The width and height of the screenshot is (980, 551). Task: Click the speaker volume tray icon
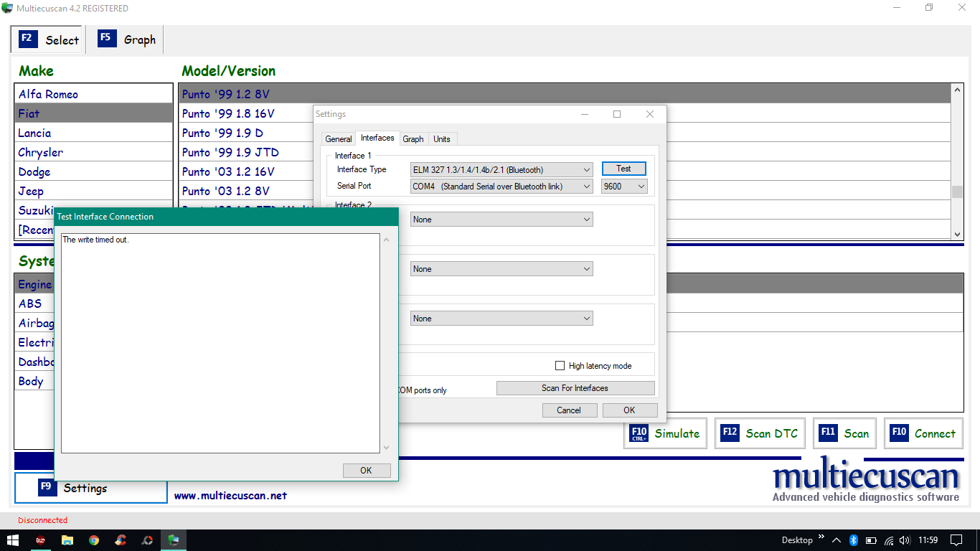[x=905, y=540]
